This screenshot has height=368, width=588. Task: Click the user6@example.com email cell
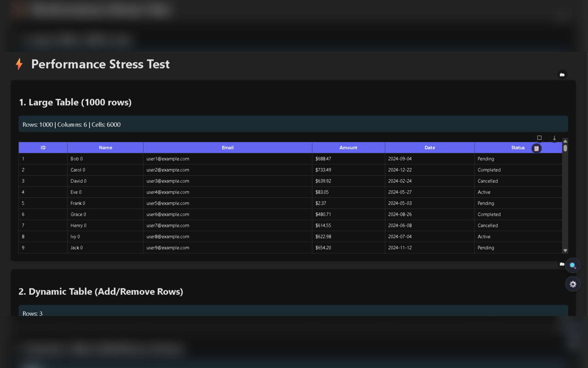coord(228,214)
